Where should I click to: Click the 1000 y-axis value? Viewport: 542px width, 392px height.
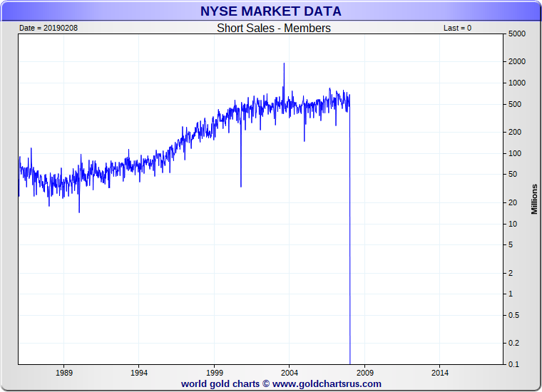(x=517, y=83)
